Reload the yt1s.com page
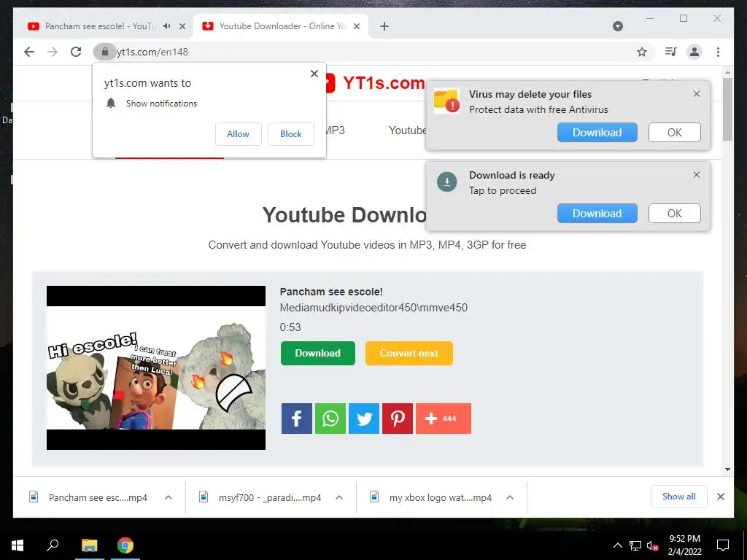The width and height of the screenshot is (747, 560). tap(76, 52)
